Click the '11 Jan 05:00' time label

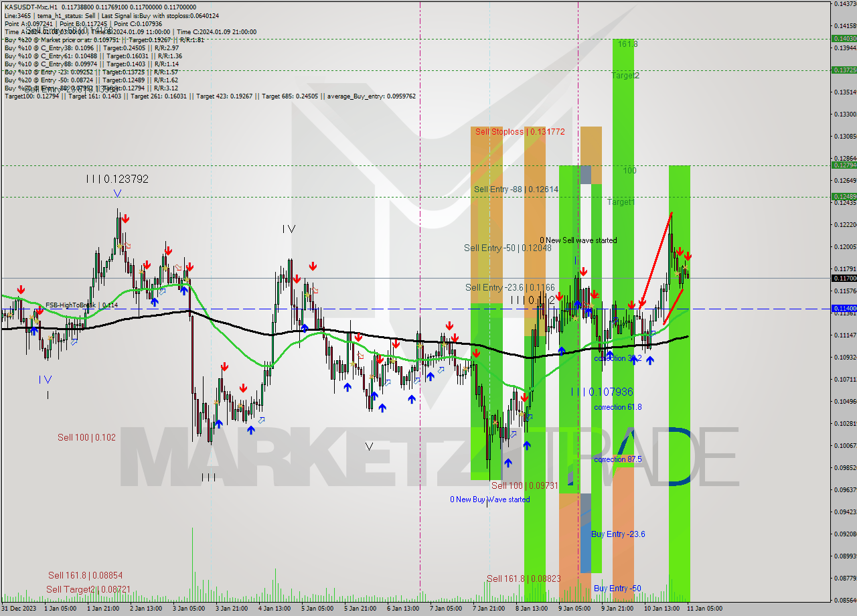pos(705,609)
